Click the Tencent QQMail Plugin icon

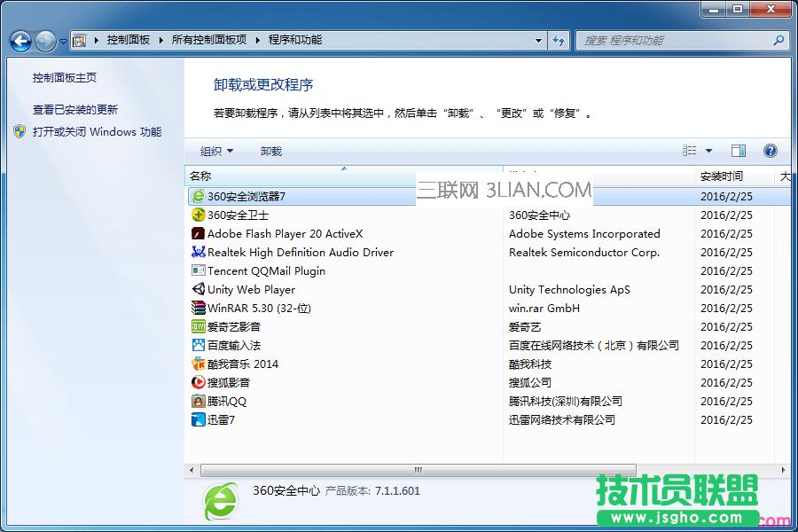click(198, 270)
